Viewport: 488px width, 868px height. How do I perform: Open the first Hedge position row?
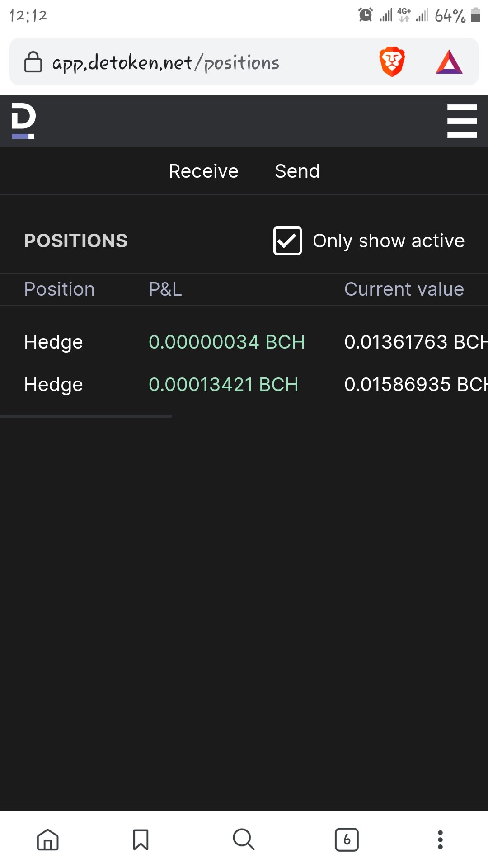[244, 342]
